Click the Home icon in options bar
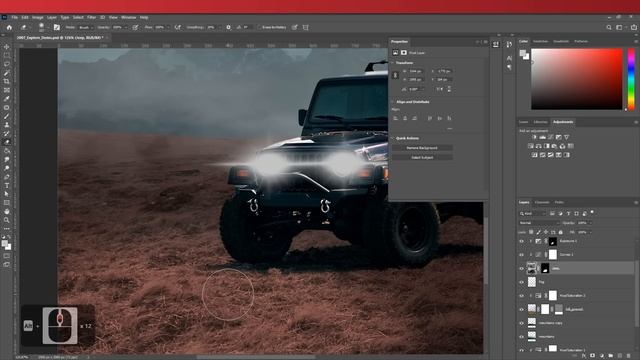 tap(9, 27)
